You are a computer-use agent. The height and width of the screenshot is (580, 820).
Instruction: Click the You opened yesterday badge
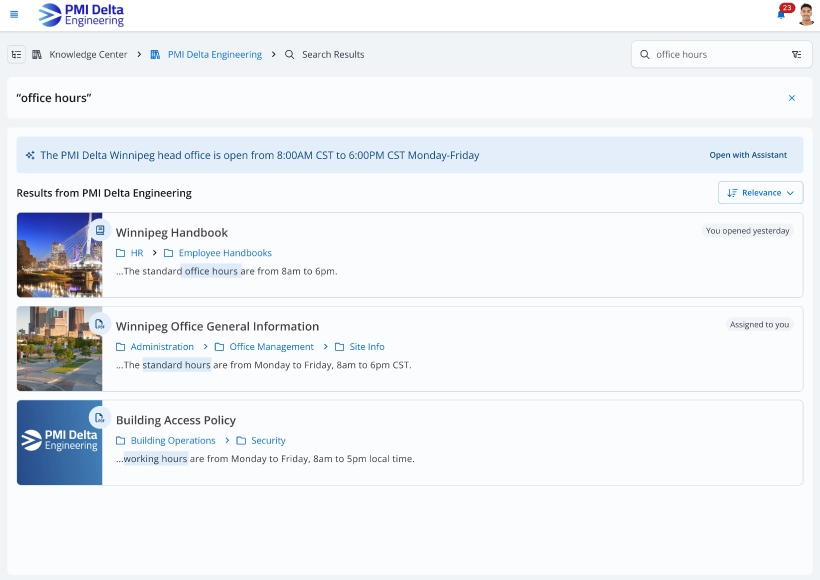click(x=747, y=231)
